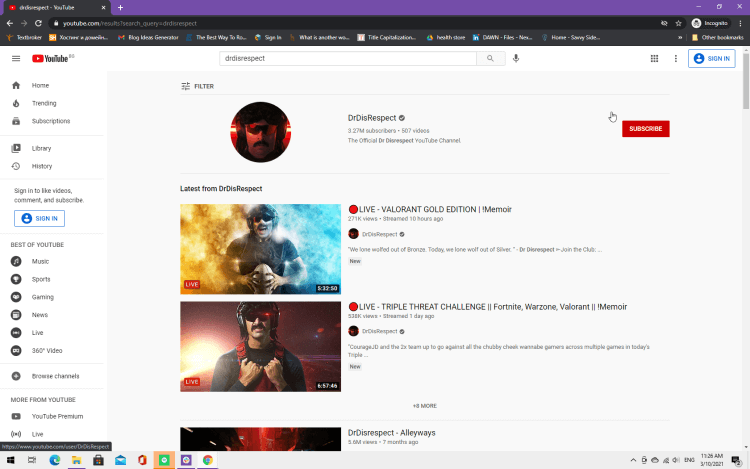The image size is (750, 469).
Task: Click the search magnifier button
Action: point(490,58)
